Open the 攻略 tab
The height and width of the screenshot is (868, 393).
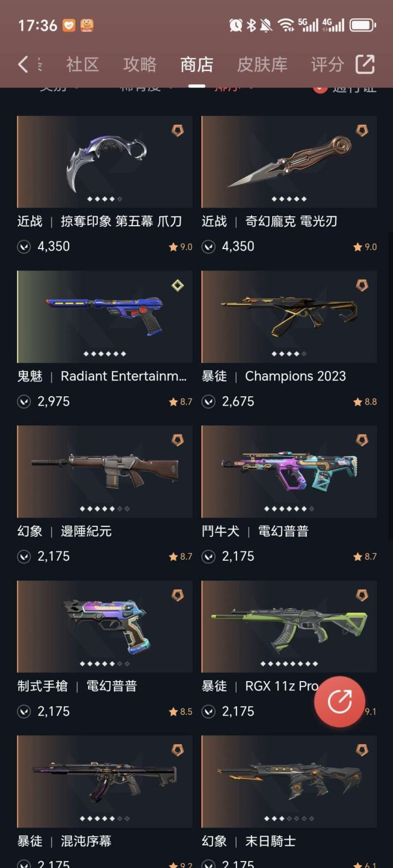click(x=140, y=64)
